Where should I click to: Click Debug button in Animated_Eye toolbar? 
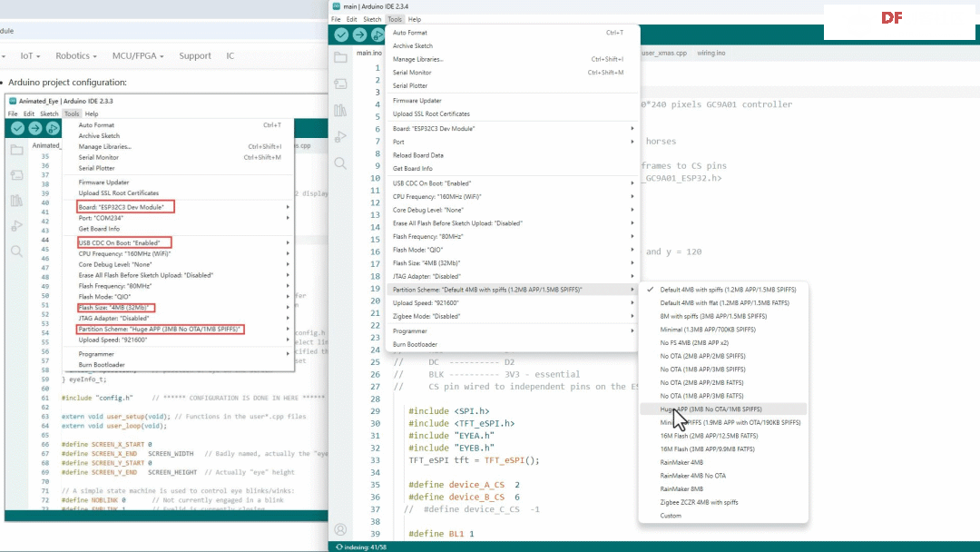[53, 128]
